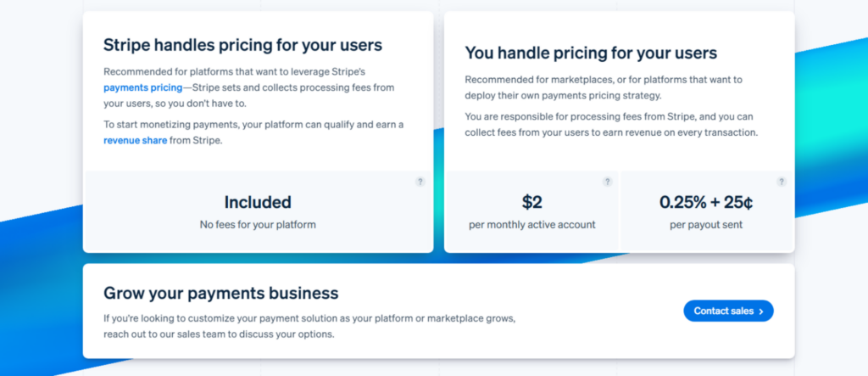Click the 0.25% + 25¢ fee amount
This screenshot has height=376, width=868.
click(x=706, y=202)
